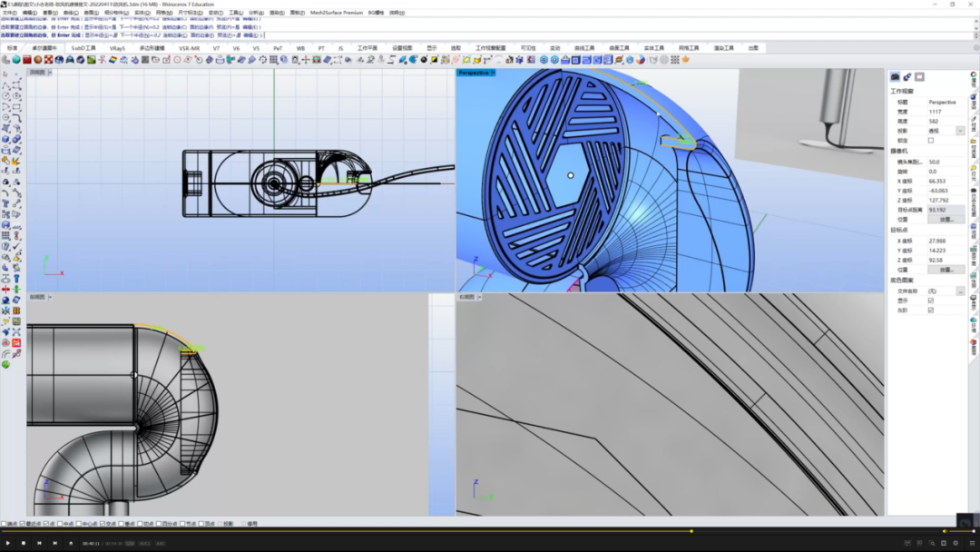
Task: Expand the Perspective viewport title menu arrow
Action: 493,73
